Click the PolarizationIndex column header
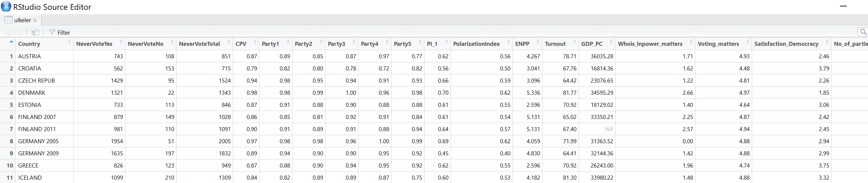The image size is (868, 183). [x=476, y=44]
